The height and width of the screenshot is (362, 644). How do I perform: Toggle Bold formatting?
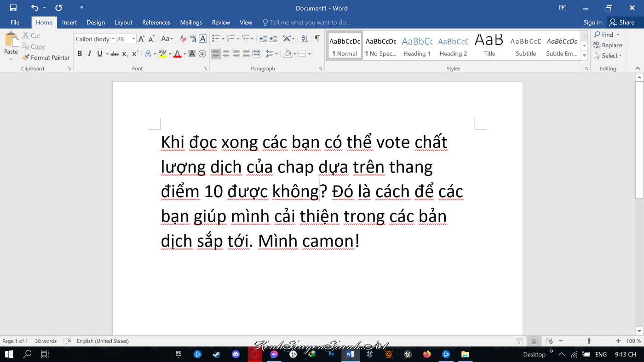(x=80, y=54)
